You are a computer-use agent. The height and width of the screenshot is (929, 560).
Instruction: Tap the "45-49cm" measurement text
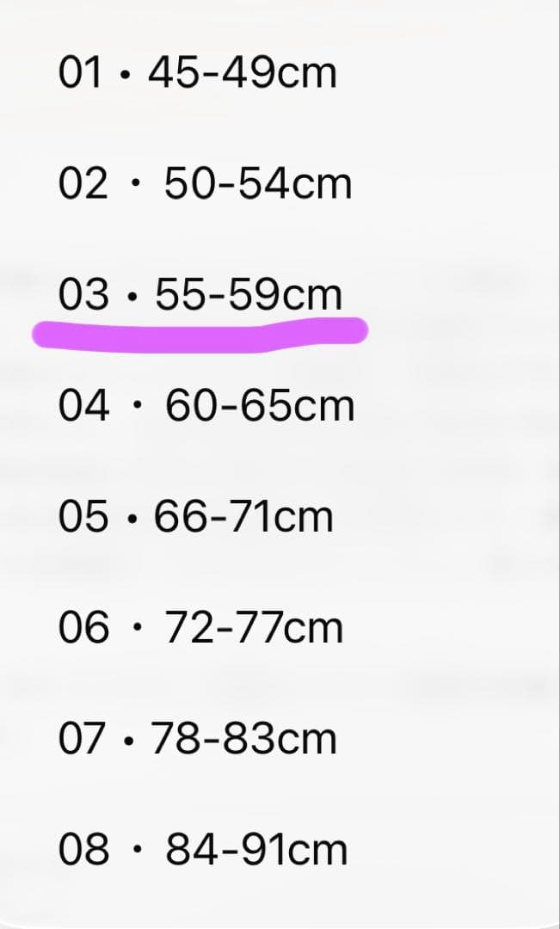pos(242,73)
